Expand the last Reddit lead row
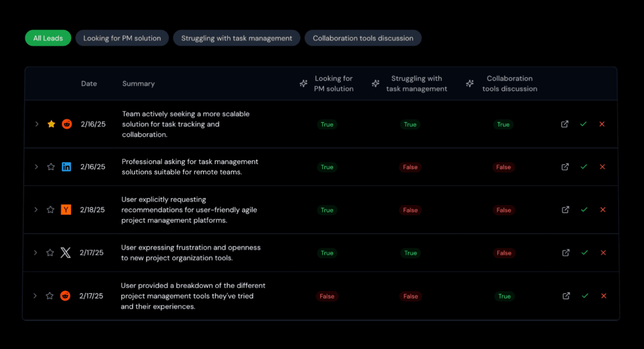The image size is (644, 349). point(35,296)
